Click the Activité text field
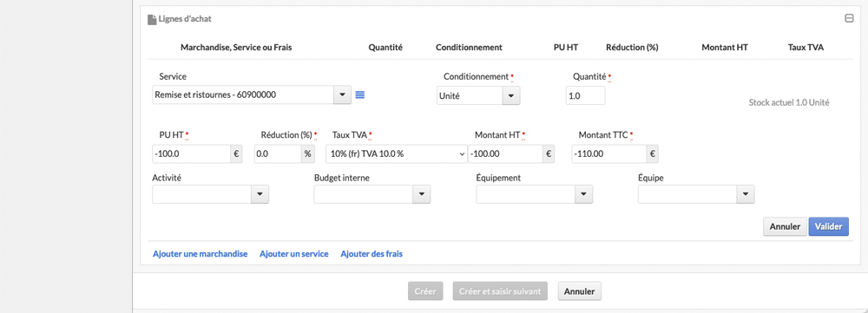 (x=202, y=194)
